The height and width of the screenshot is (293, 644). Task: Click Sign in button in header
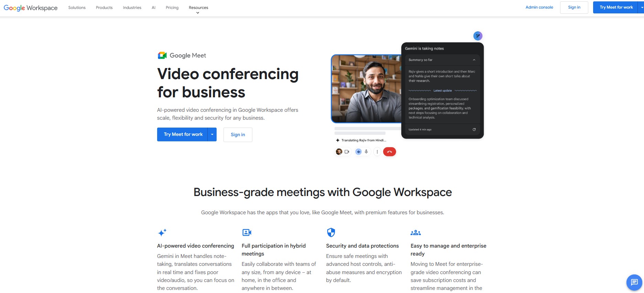(x=574, y=7)
